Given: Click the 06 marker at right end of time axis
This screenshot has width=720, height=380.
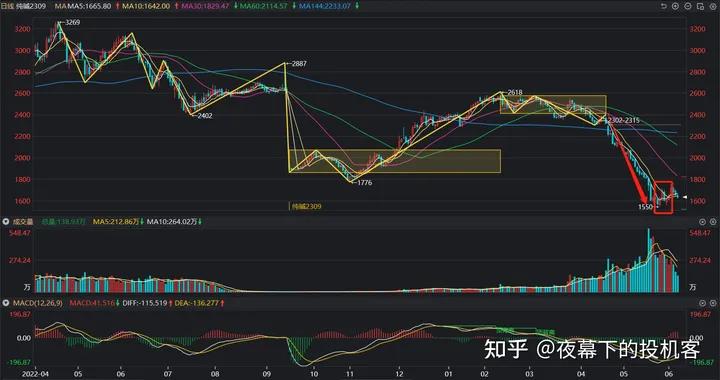Looking at the screenshot, I should pos(669,374).
